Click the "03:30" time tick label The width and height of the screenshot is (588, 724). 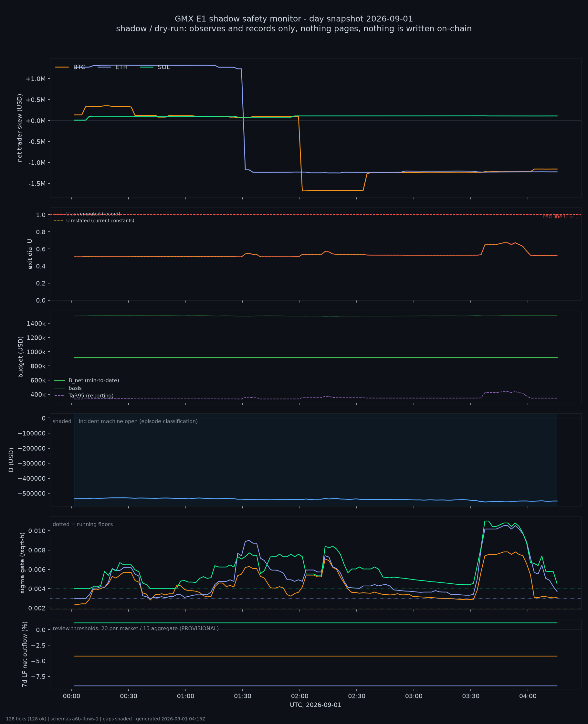471,697
